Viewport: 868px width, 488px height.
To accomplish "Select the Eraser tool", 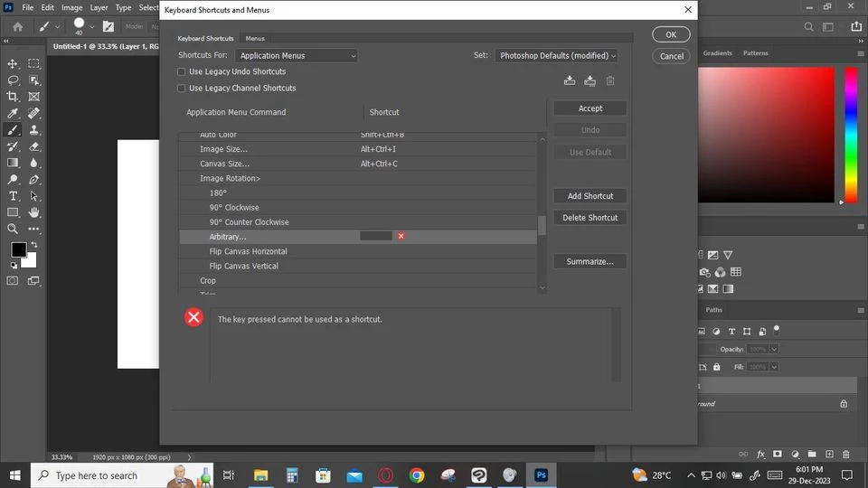I will coord(33,146).
